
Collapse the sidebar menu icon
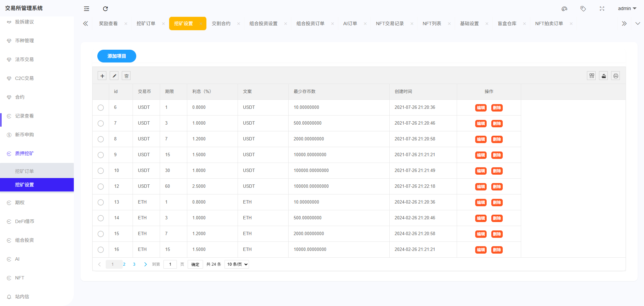[x=86, y=8]
